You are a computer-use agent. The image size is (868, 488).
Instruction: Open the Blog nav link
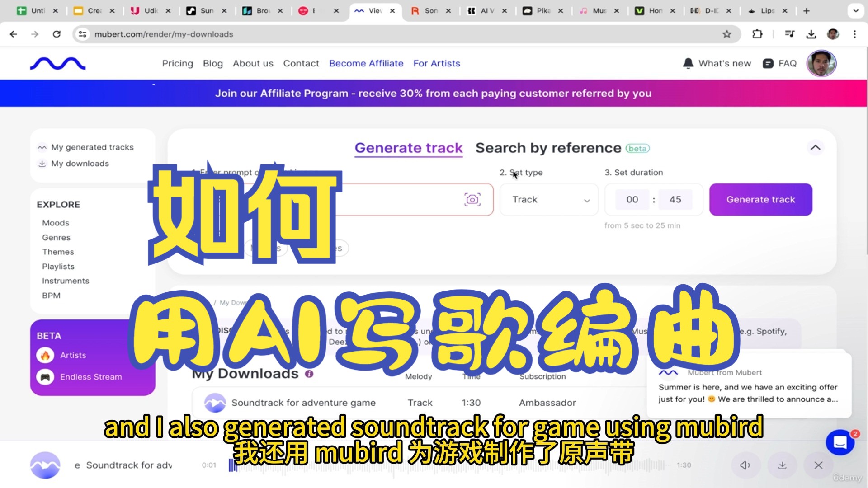213,64
